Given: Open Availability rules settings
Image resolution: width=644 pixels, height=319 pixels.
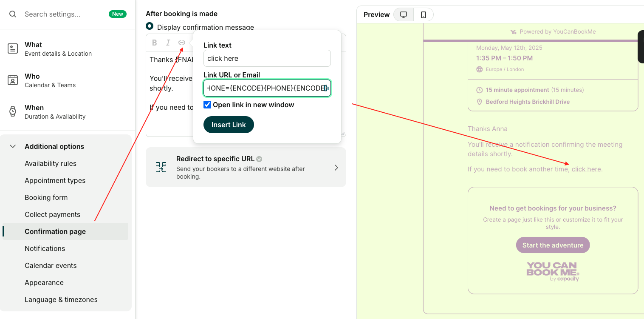Looking at the screenshot, I should (51, 163).
